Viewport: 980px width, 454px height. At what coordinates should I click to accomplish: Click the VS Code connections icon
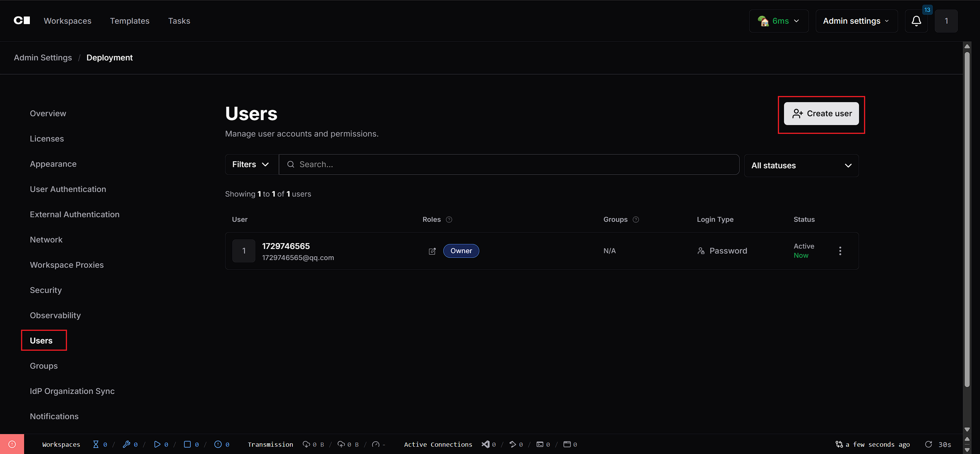click(x=485, y=444)
